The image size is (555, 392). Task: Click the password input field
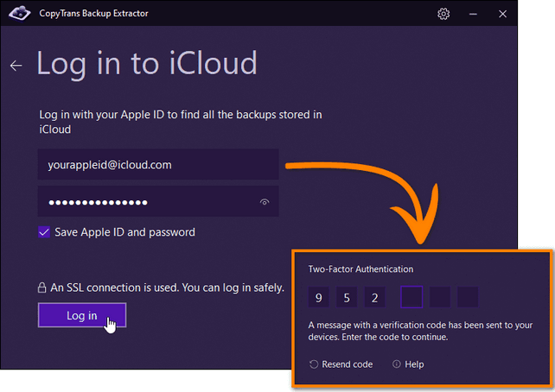[x=158, y=201]
